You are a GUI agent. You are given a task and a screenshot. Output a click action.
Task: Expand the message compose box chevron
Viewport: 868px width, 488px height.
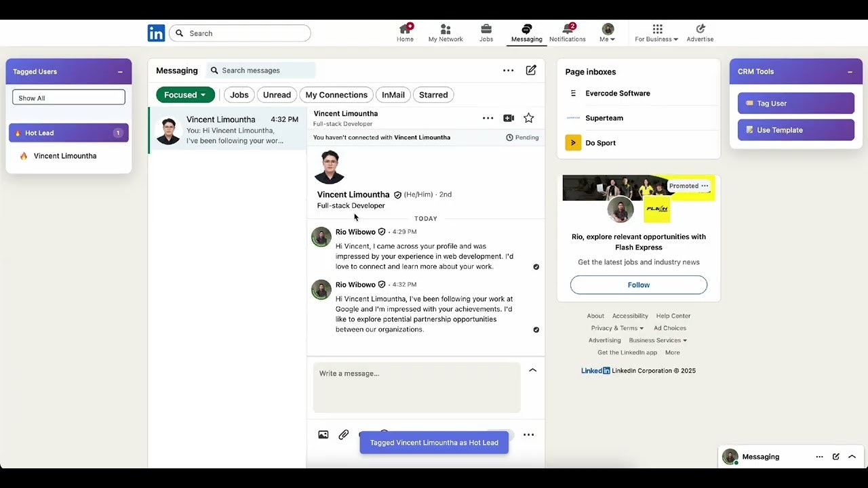(x=532, y=370)
